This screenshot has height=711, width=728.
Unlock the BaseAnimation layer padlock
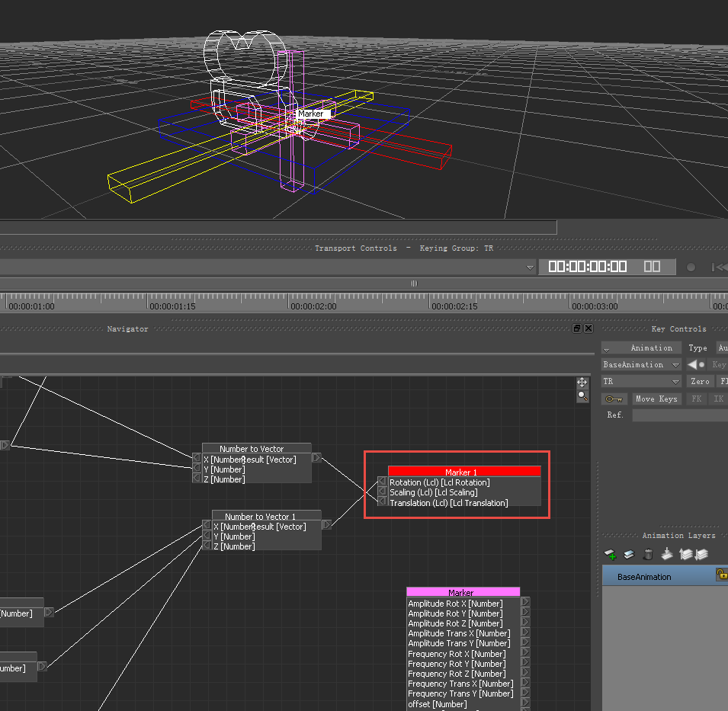click(721, 575)
